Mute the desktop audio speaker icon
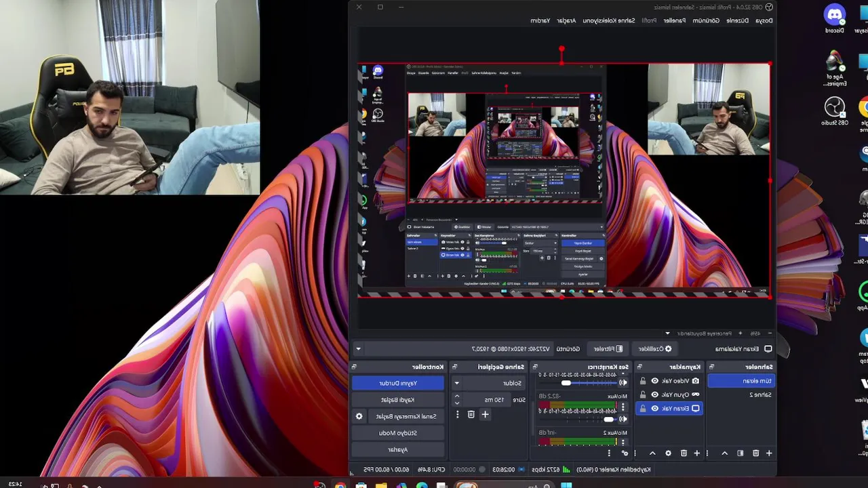The image size is (868, 488). (623, 383)
